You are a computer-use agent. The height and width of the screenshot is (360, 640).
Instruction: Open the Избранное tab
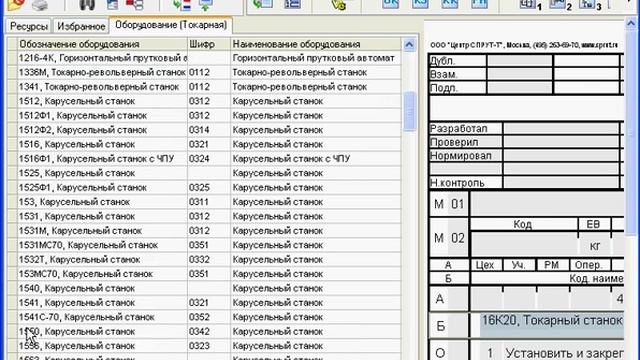(x=81, y=26)
